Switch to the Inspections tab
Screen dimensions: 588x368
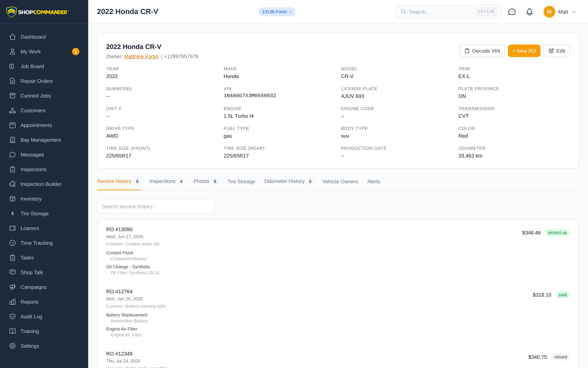click(167, 181)
